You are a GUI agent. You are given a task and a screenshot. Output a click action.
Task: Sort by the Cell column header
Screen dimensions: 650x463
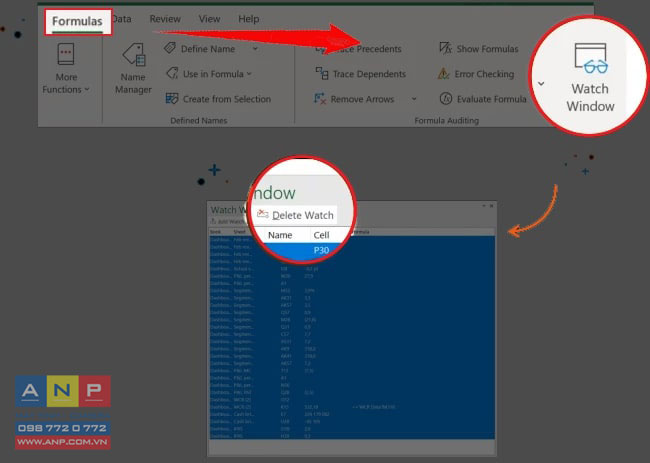pyautogui.click(x=321, y=235)
